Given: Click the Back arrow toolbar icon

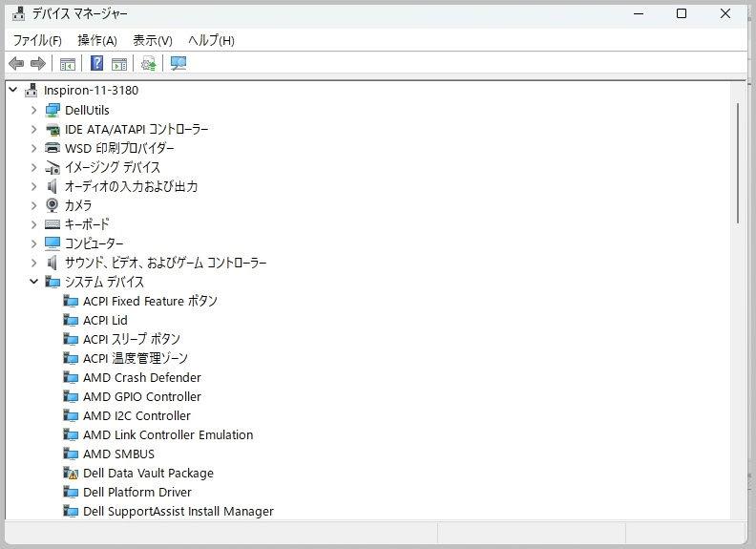Looking at the screenshot, I should pyautogui.click(x=16, y=63).
